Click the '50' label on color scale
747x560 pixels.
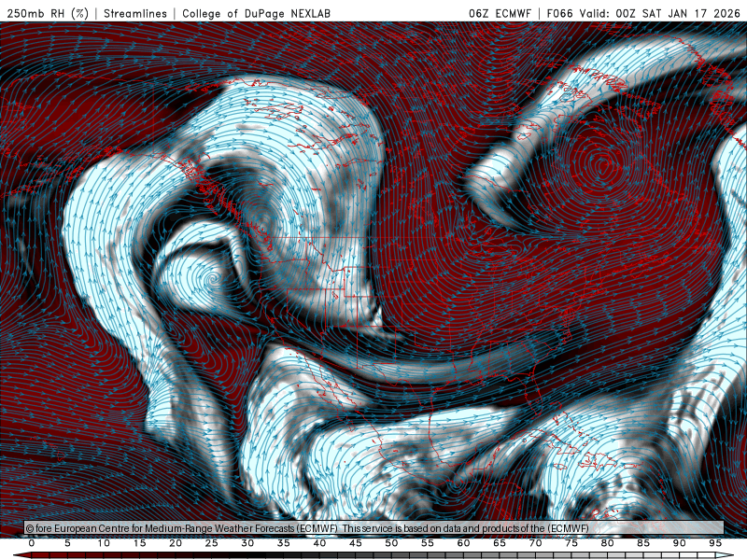click(391, 543)
